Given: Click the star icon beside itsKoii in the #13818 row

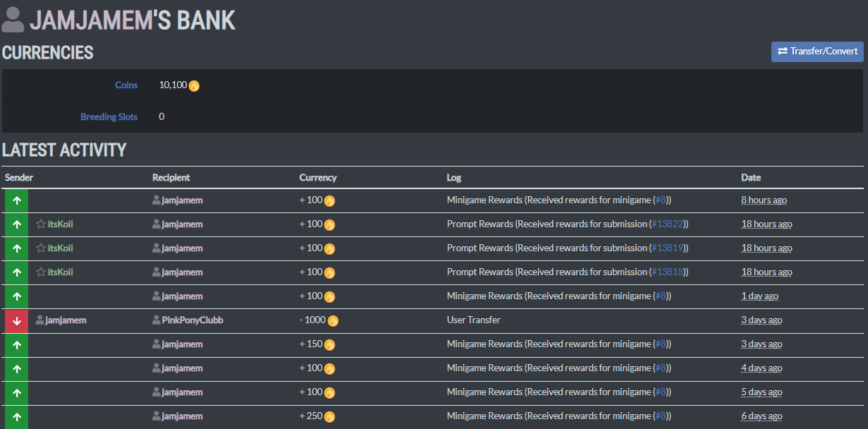Looking at the screenshot, I should [41, 272].
